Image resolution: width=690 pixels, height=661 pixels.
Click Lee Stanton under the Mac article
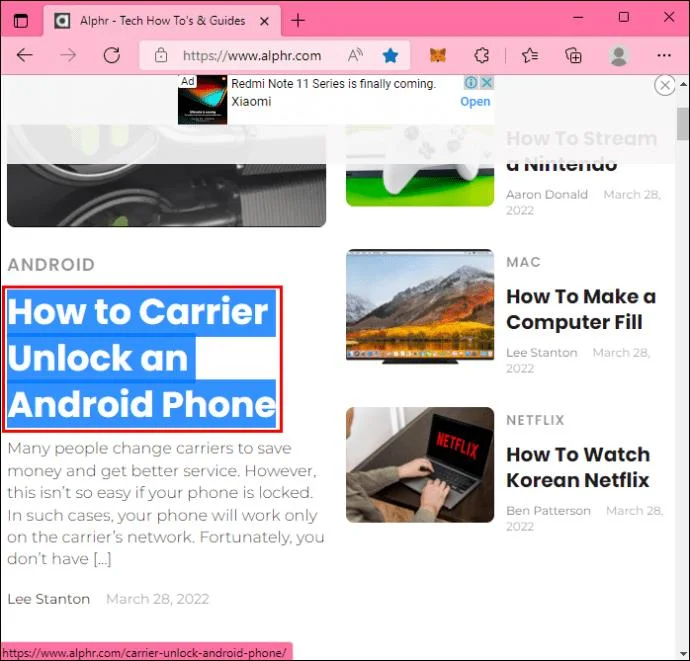[542, 353]
